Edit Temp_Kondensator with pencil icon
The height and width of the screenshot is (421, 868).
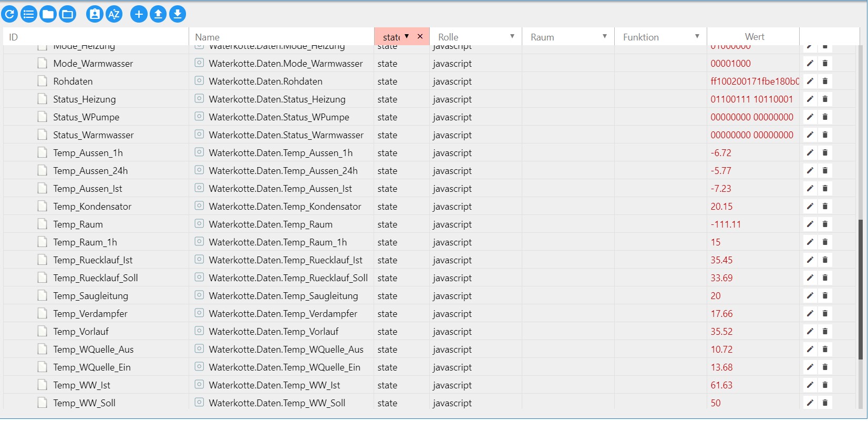coord(810,207)
